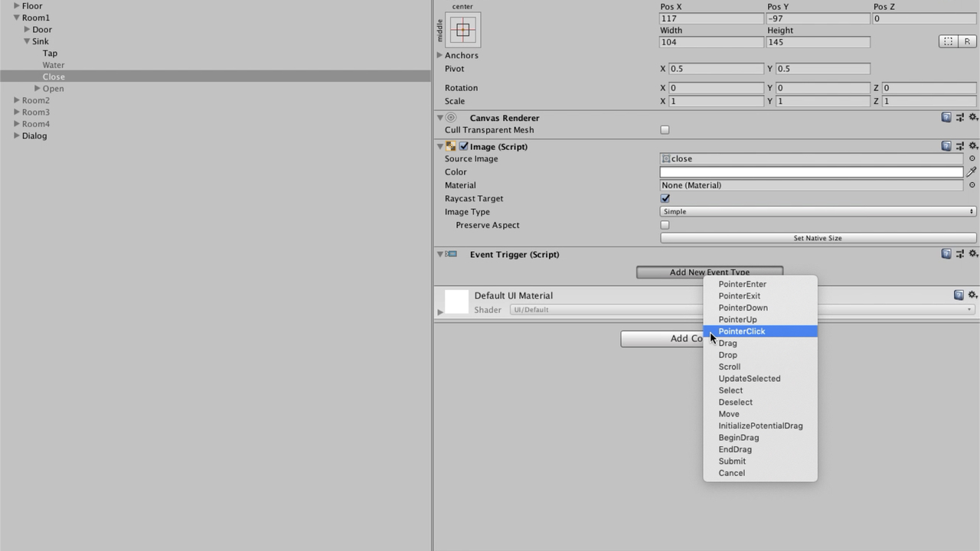Viewport: 980px width, 551px height.
Task: Pick color with the eyedropper icon
Action: click(972, 172)
